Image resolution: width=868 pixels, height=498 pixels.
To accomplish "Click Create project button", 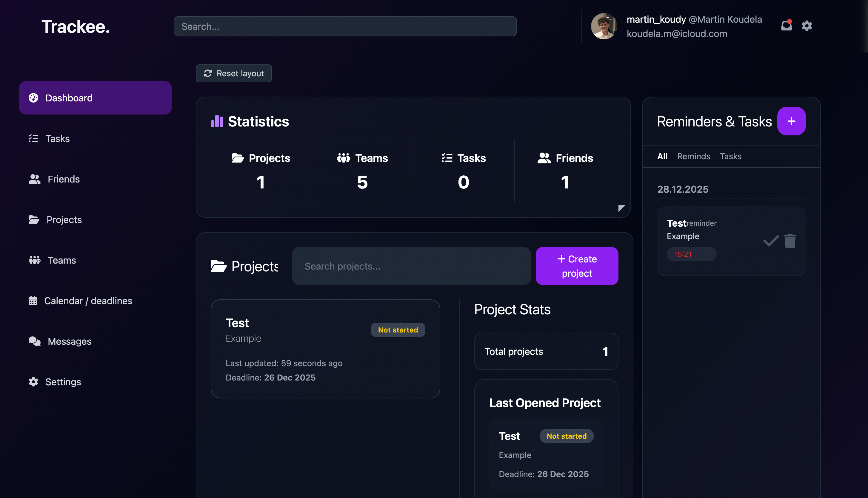I will 577,266.
